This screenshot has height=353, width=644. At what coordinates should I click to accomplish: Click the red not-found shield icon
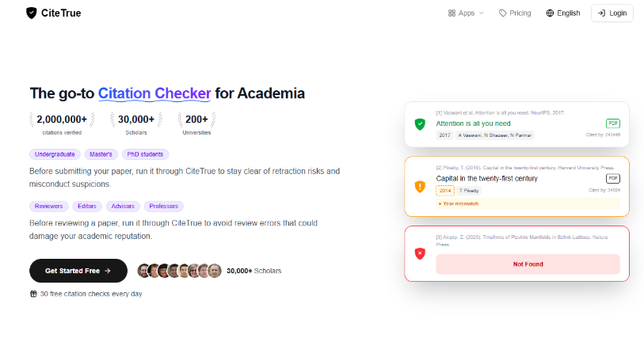click(x=420, y=253)
